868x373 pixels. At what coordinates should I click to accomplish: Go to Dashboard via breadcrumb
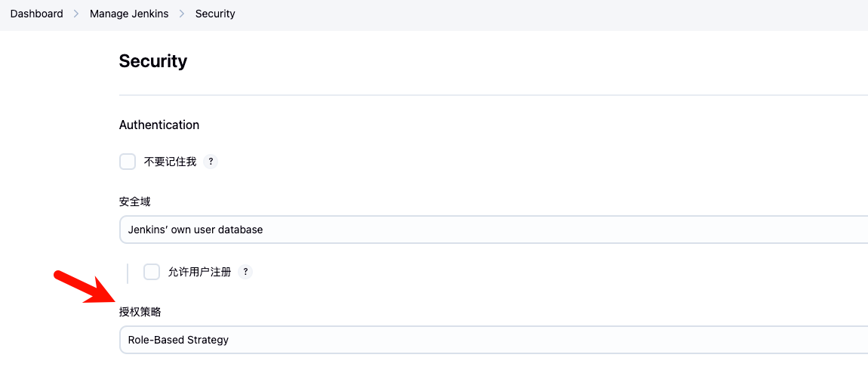click(x=36, y=14)
